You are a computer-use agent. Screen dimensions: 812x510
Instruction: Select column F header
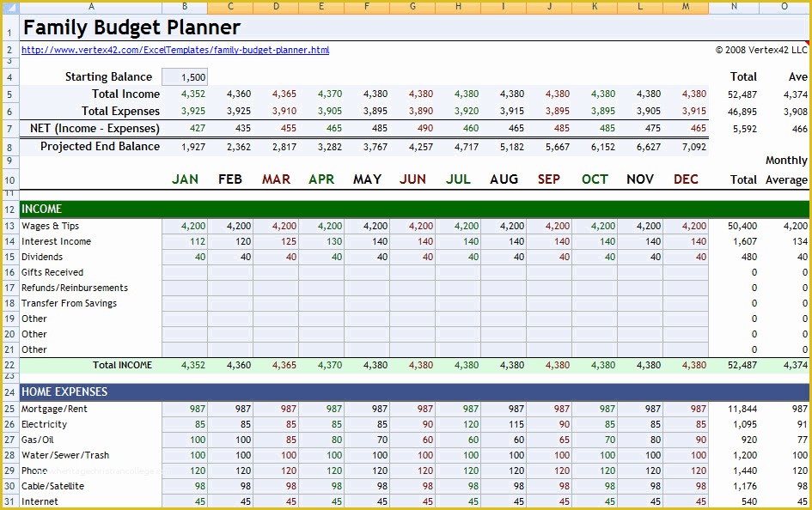tap(367, 7)
